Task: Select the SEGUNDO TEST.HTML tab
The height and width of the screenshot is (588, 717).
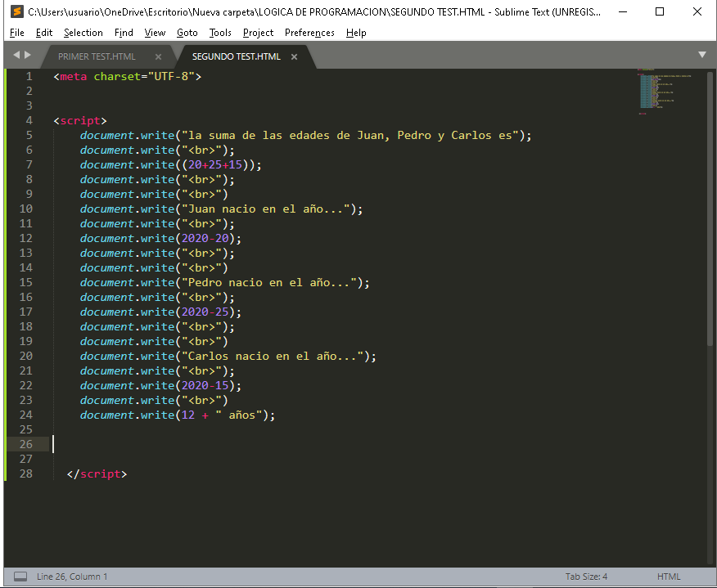Action: click(x=237, y=56)
